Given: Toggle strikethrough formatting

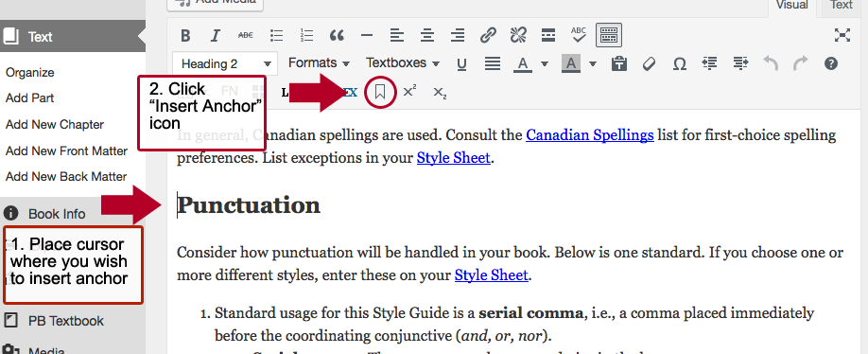Looking at the screenshot, I should click(245, 35).
